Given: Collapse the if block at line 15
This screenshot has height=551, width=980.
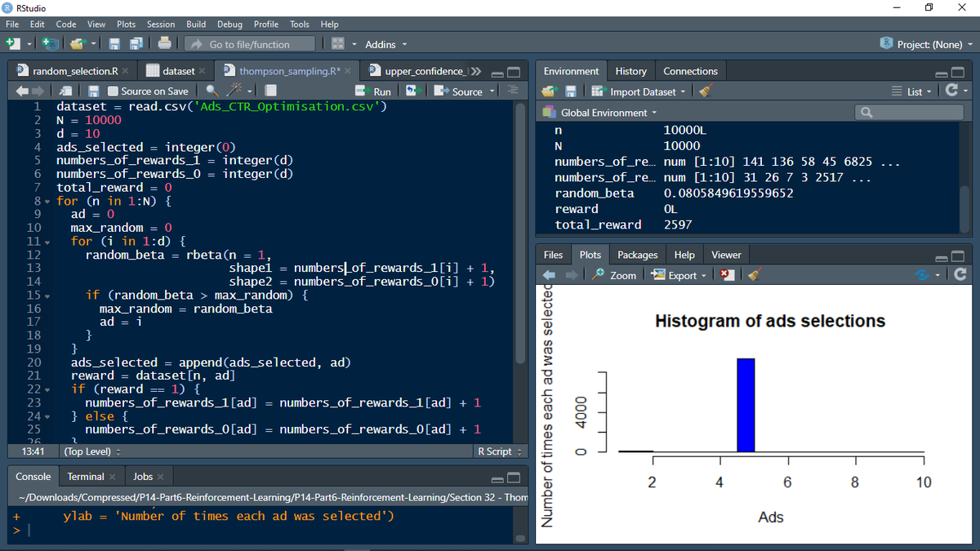Looking at the screenshot, I should [x=48, y=295].
